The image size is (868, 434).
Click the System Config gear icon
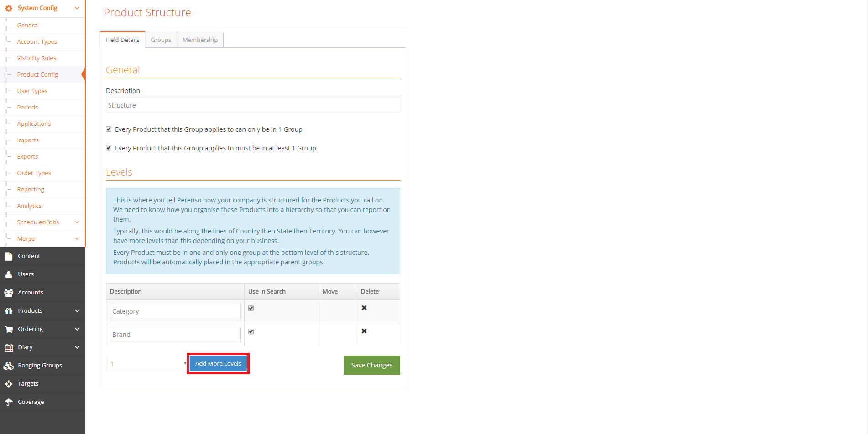pos(9,8)
